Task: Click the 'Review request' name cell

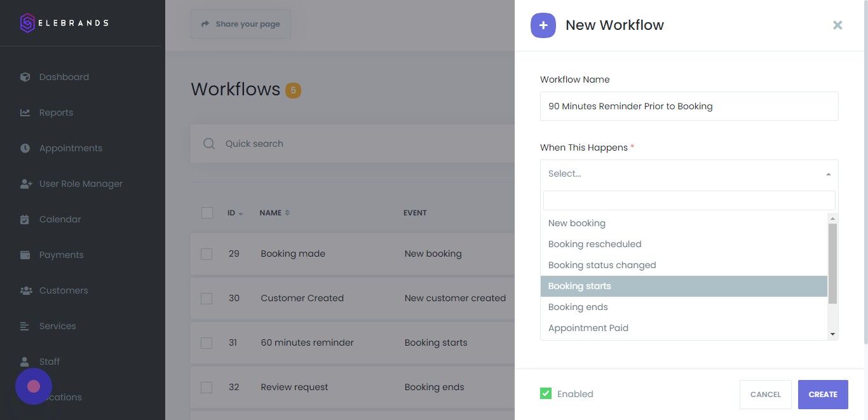Action: click(294, 387)
